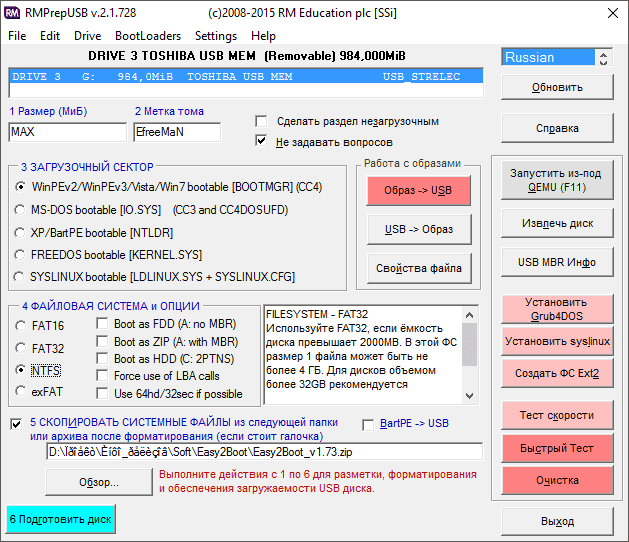Open the Settings menu
This screenshot has height=542, width=629.
pyautogui.click(x=215, y=35)
